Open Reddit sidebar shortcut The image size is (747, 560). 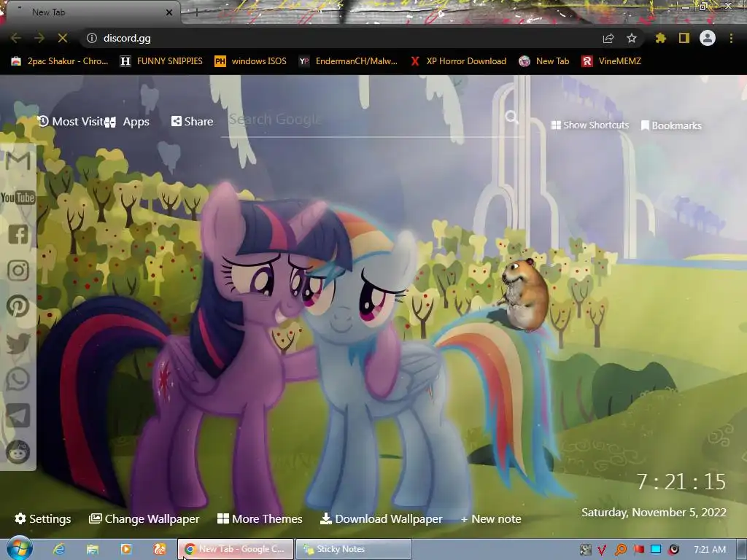click(x=18, y=451)
